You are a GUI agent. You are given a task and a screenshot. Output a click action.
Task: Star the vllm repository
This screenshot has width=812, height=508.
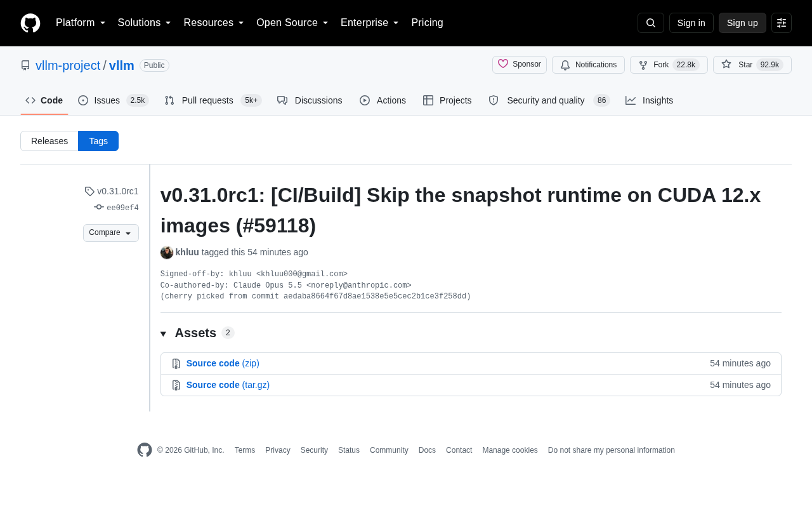pos(752,65)
